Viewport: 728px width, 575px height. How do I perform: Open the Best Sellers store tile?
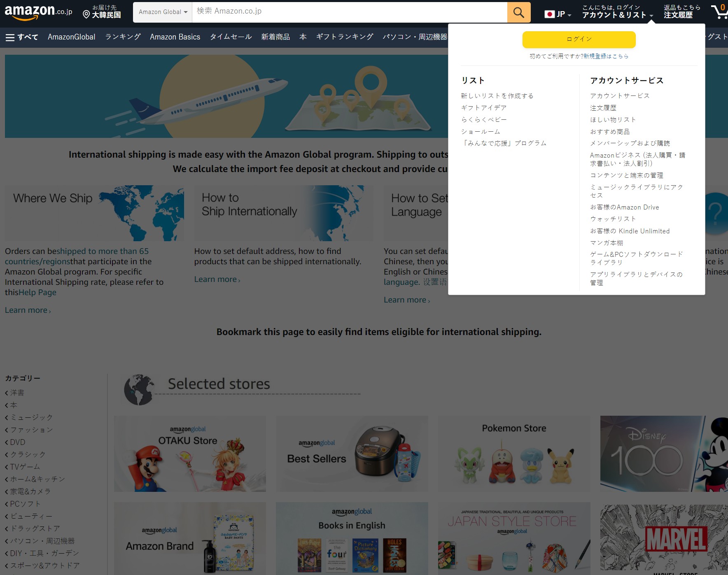pos(352,454)
